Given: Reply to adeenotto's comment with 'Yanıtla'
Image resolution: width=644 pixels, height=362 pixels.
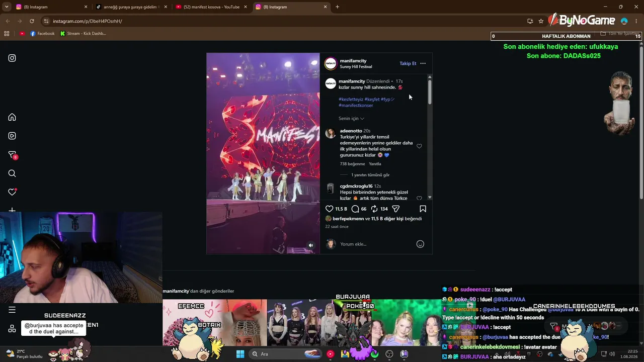Looking at the screenshot, I should 375,164.
